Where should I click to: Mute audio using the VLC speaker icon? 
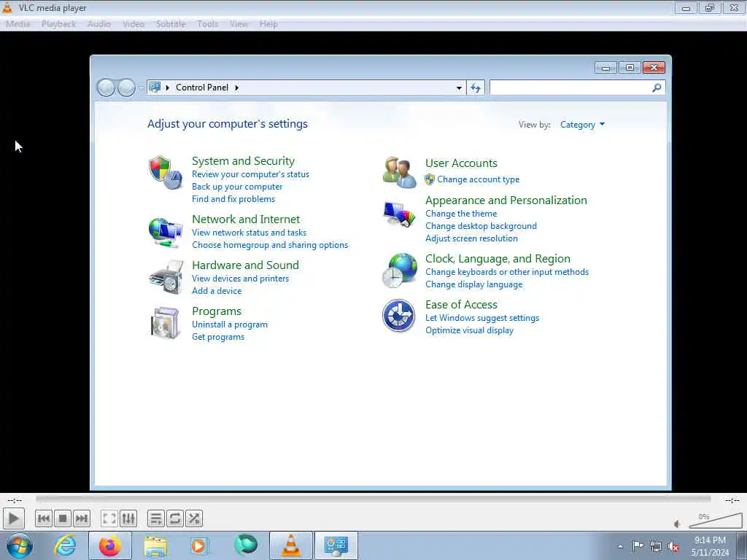[x=677, y=524]
